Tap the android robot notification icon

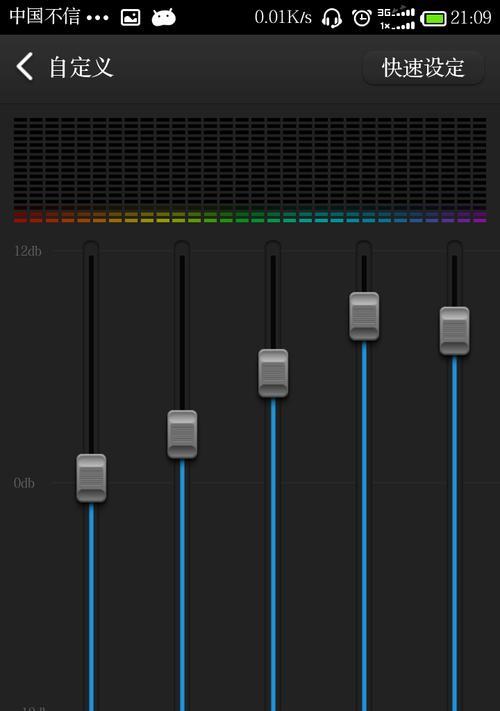tap(164, 17)
